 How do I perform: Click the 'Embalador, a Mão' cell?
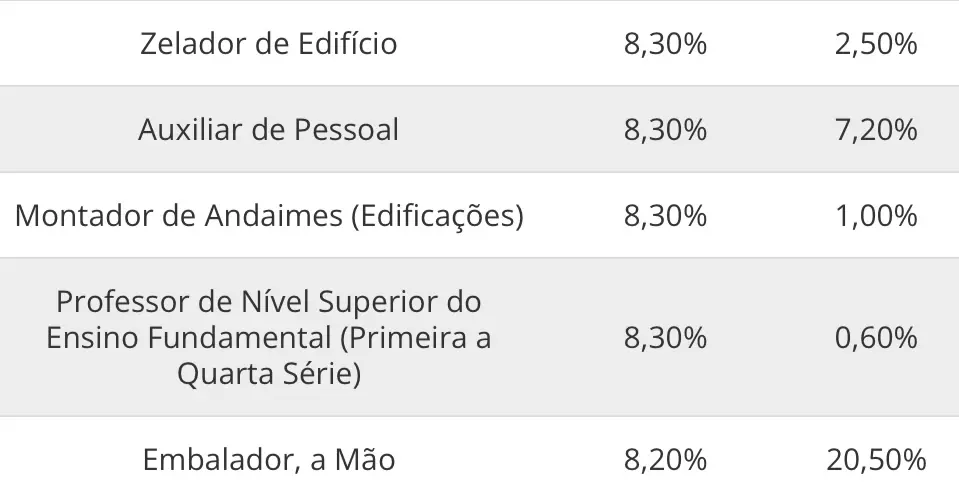pos(269,460)
